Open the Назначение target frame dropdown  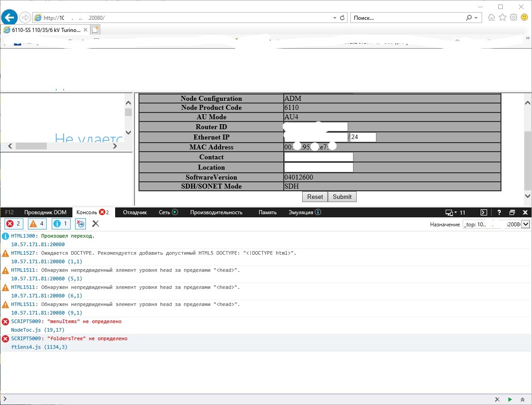tap(525, 224)
